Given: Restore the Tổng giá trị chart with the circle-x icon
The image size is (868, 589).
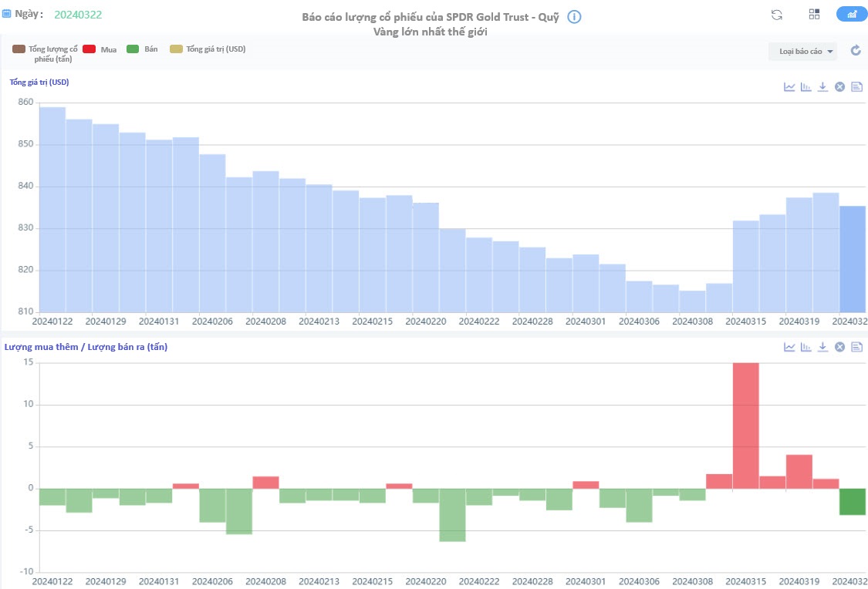Looking at the screenshot, I should (839, 87).
